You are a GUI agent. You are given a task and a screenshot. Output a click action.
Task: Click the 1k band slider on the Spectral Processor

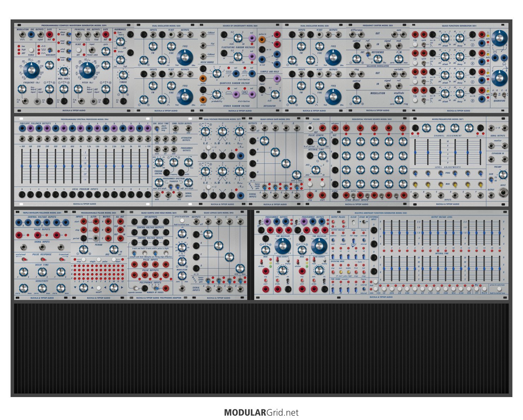coord(81,166)
